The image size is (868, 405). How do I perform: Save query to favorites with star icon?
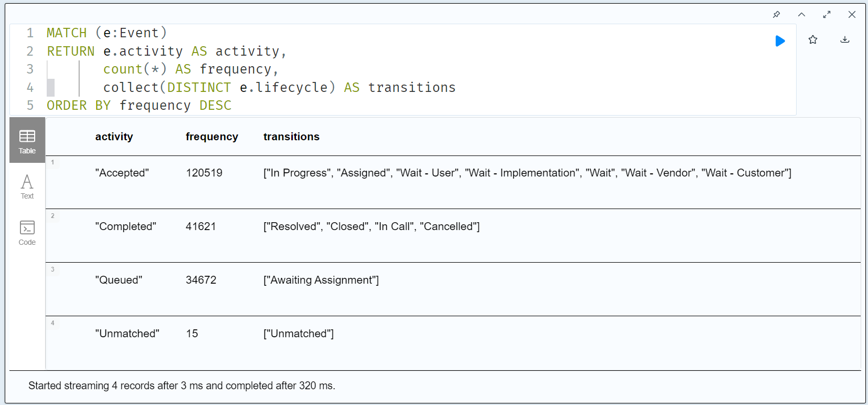tap(813, 40)
